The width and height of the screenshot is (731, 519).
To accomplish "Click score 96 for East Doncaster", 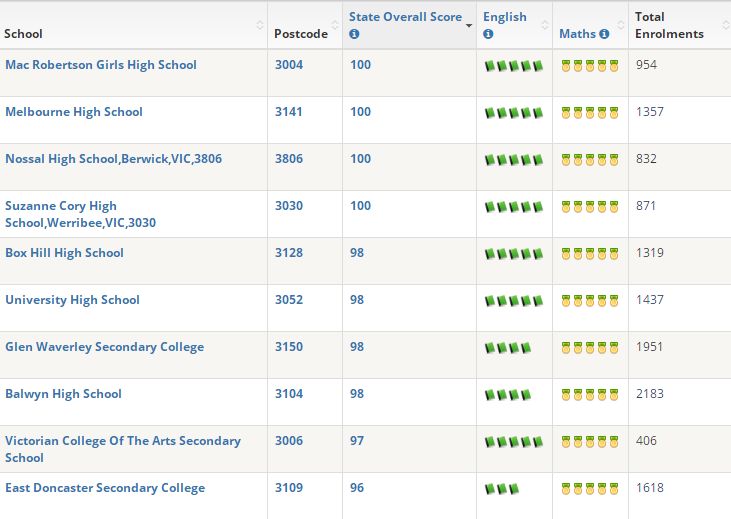I will (x=357, y=488).
